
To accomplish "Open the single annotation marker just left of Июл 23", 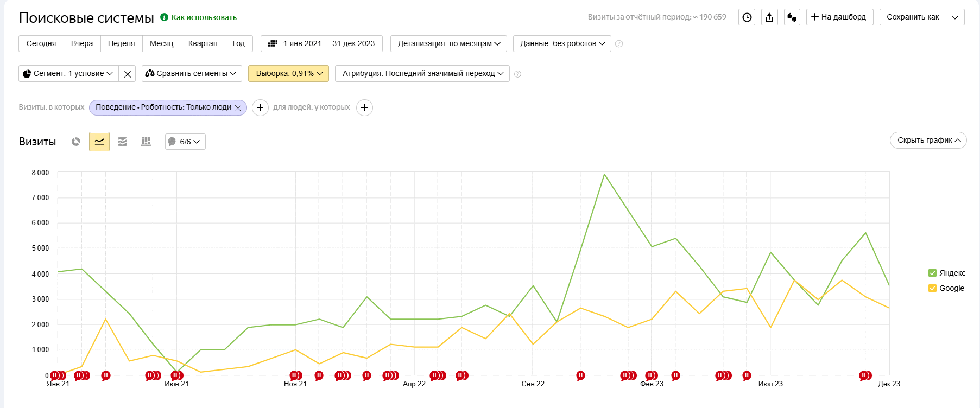I will click(x=747, y=375).
